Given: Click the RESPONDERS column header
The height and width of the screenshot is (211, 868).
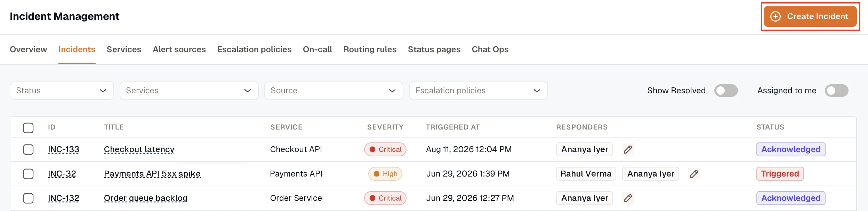Looking at the screenshot, I should 582,127.
